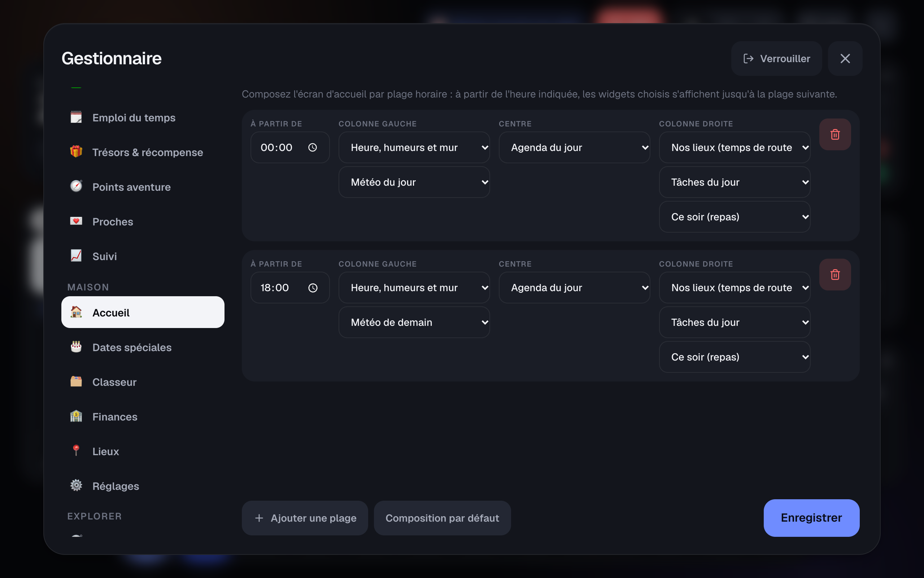Open the Météo du jour dropdown
The image size is (924, 578).
[414, 182]
